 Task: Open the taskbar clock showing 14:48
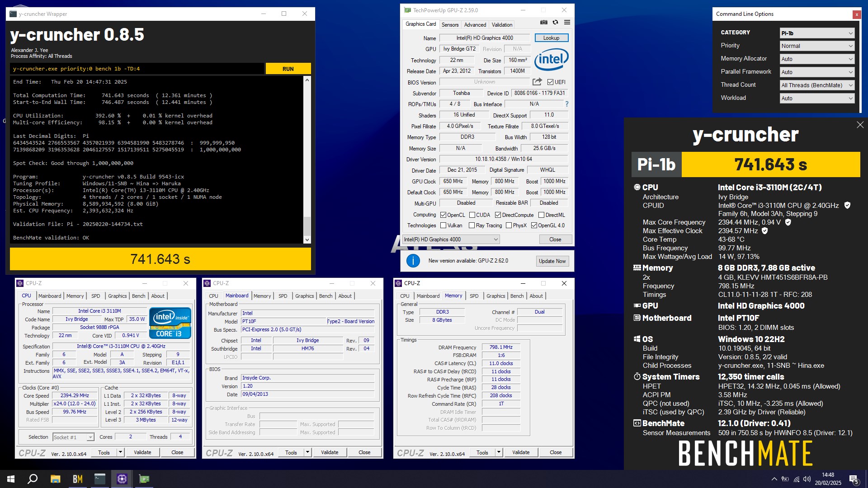click(x=828, y=479)
